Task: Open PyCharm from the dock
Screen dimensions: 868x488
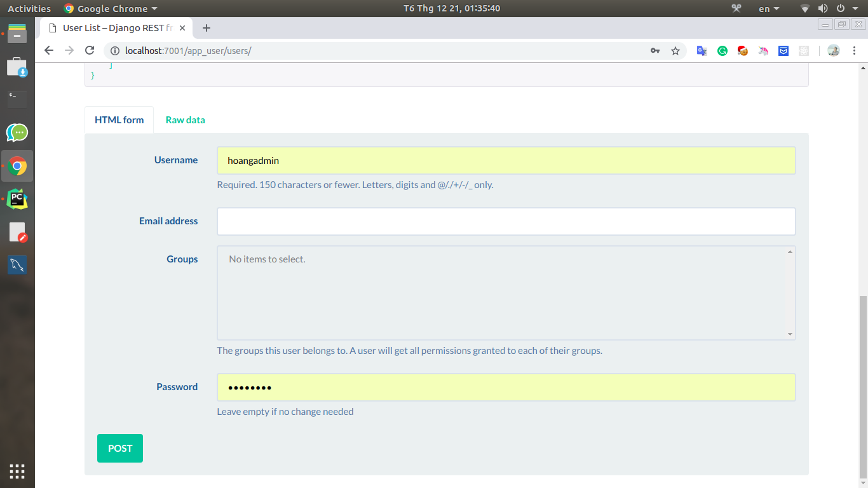Action: tap(17, 199)
